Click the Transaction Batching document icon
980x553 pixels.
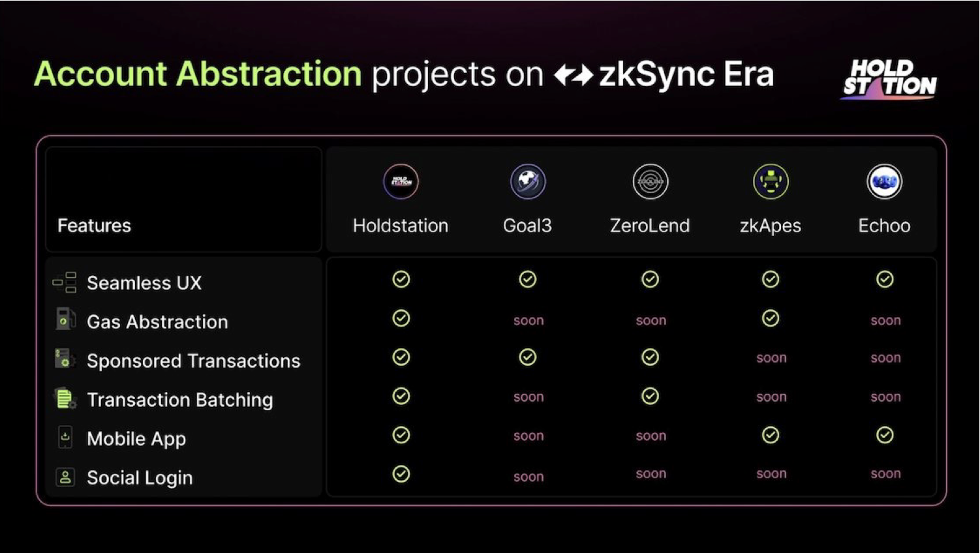(65, 398)
